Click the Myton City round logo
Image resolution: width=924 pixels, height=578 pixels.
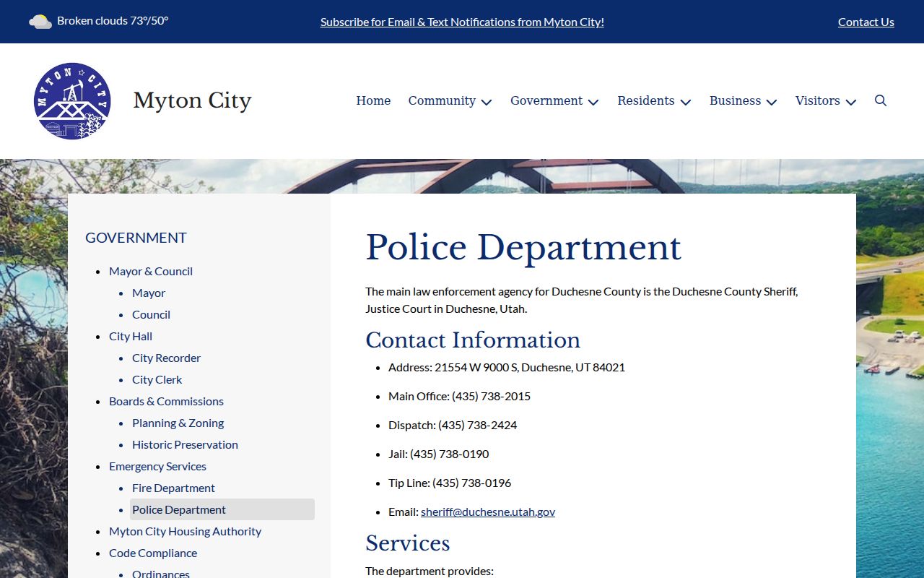[x=72, y=101]
